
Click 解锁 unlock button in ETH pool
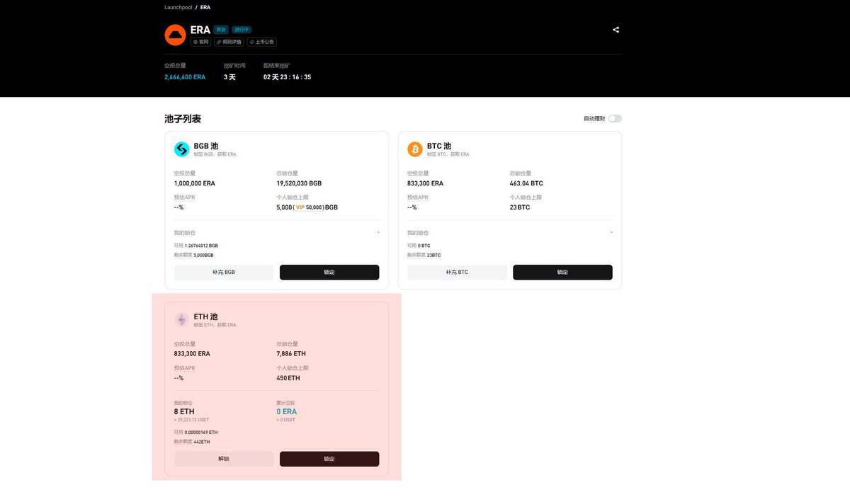click(224, 459)
